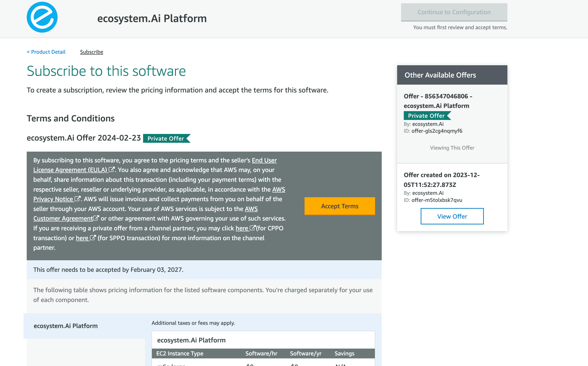Image resolution: width=588 pixels, height=366 pixels.
Task: Click the offer ID offer-gls2cg4nqmyf6
Action: coord(437,131)
